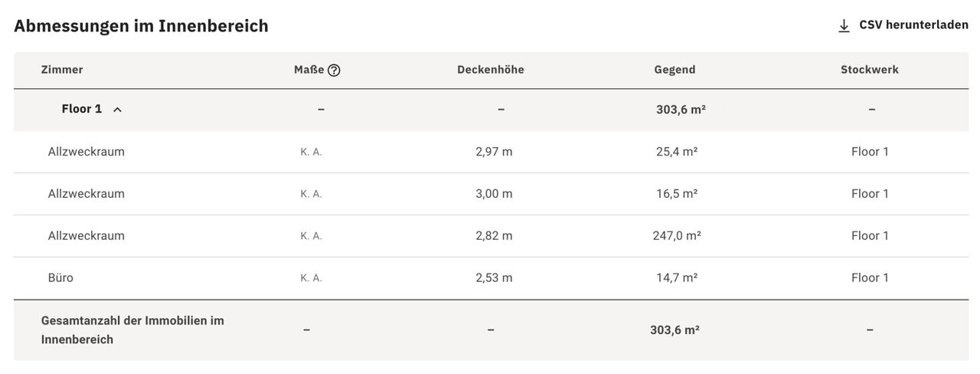Click the 'Abmessungen im Innenbereich' heading

(x=141, y=26)
